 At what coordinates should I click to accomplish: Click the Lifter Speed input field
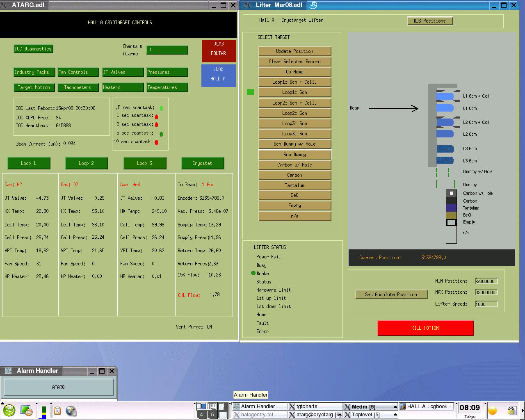(486, 304)
